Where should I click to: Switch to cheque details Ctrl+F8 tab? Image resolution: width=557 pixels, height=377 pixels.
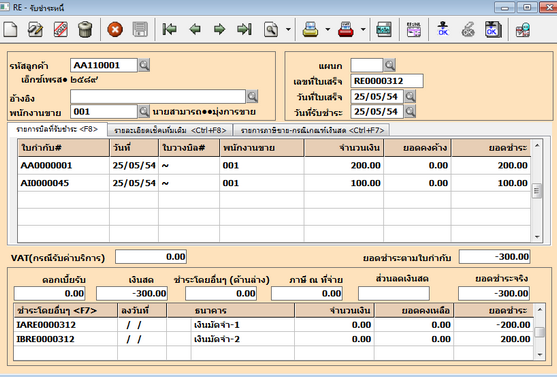coord(170,130)
